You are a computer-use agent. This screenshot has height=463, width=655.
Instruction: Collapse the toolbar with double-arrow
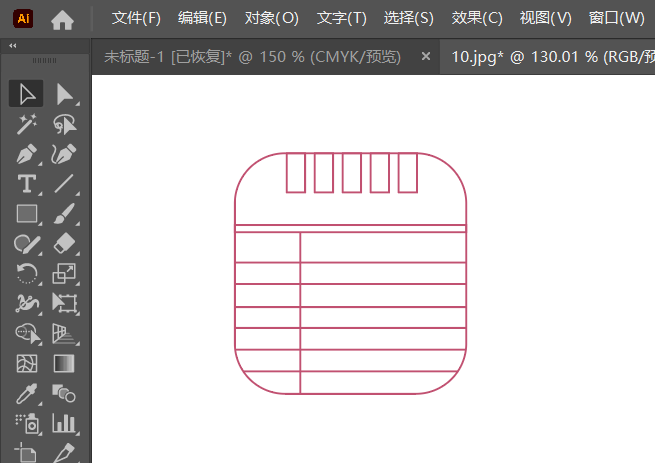pyautogui.click(x=13, y=46)
